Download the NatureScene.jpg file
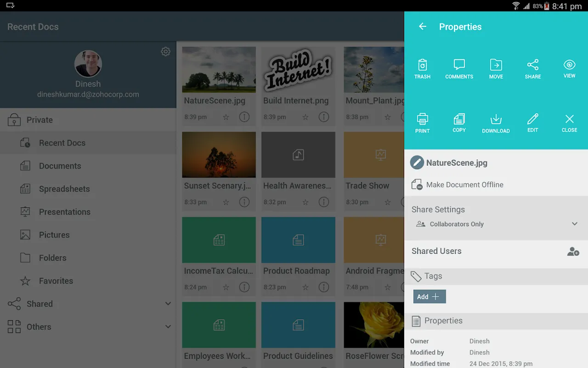Viewport: 588px width, 368px height. coord(496,123)
